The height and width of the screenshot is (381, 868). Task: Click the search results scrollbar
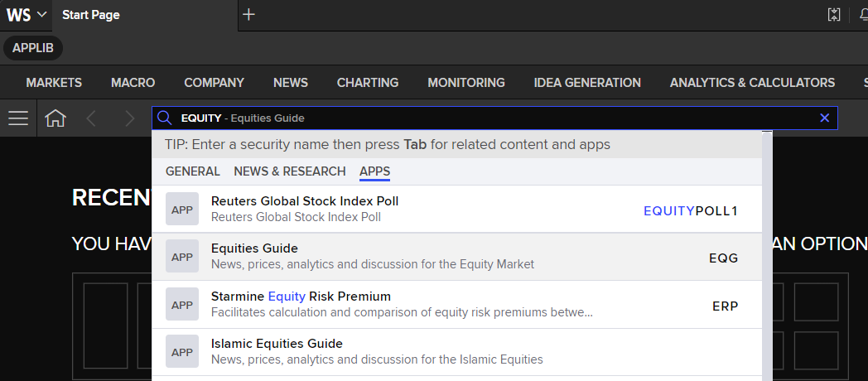point(767,256)
